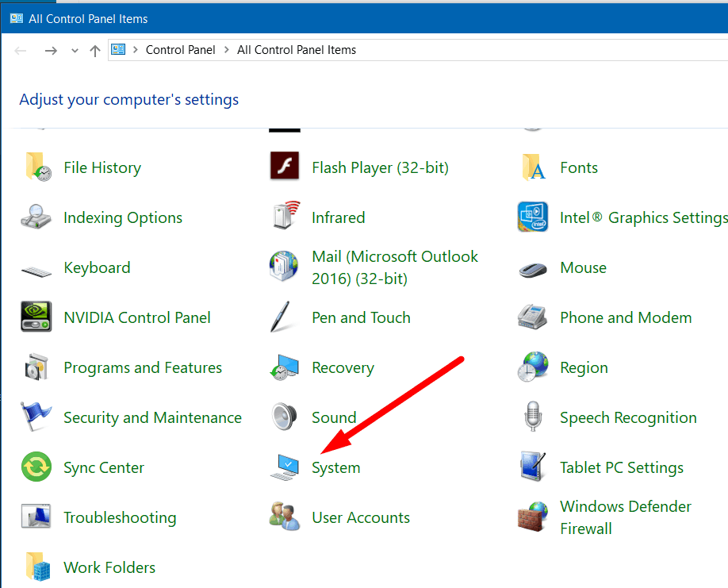Open the Mail (Microsoft Outlook 2016) icon

[285, 267]
